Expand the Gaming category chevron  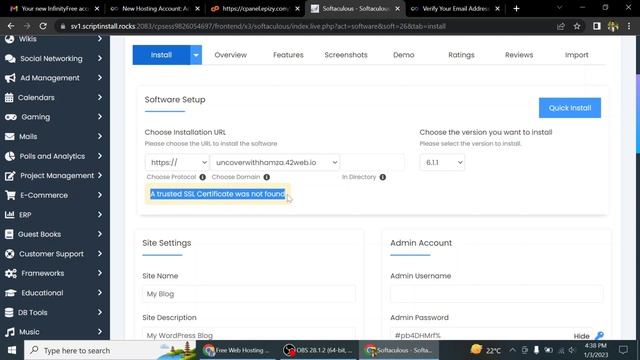tap(100, 117)
